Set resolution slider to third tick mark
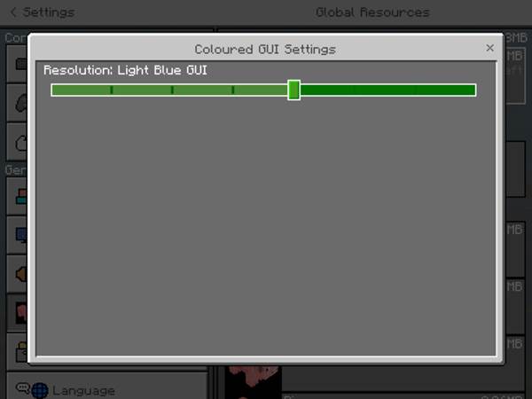 (232, 90)
